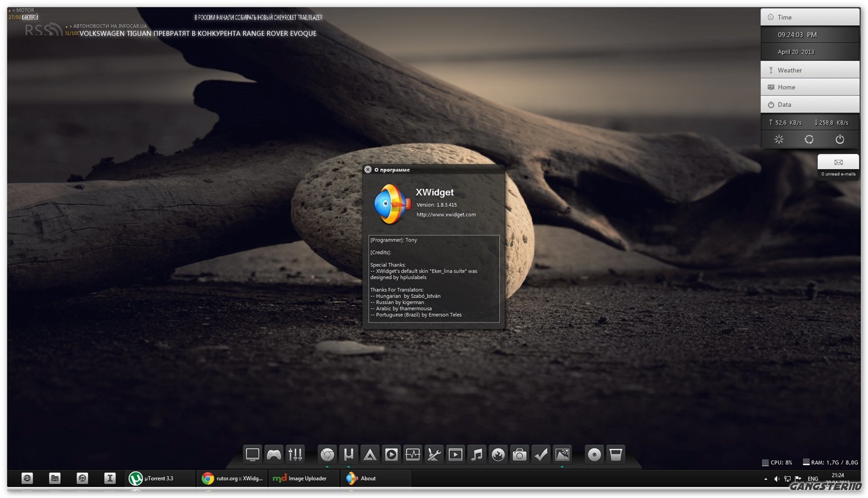
Task: Open the letter I taskbar icon
Action: (110, 478)
